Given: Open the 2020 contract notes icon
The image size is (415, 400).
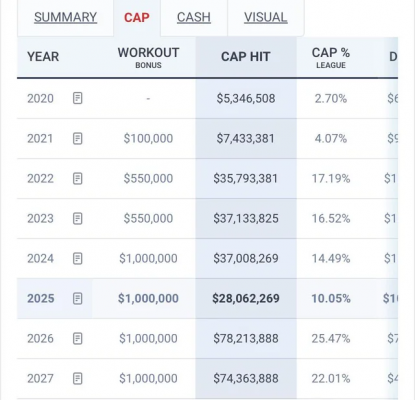Looking at the screenshot, I should pyautogui.click(x=77, y=98).
